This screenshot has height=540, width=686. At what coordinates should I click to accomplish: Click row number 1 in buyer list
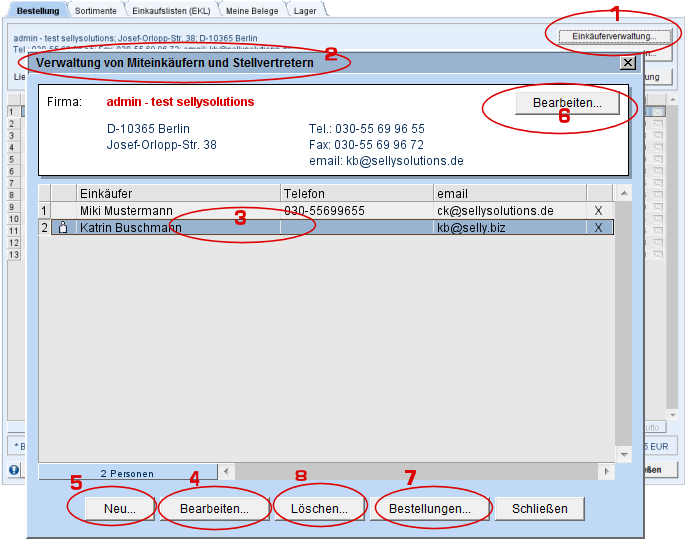(x=44, y=211)
